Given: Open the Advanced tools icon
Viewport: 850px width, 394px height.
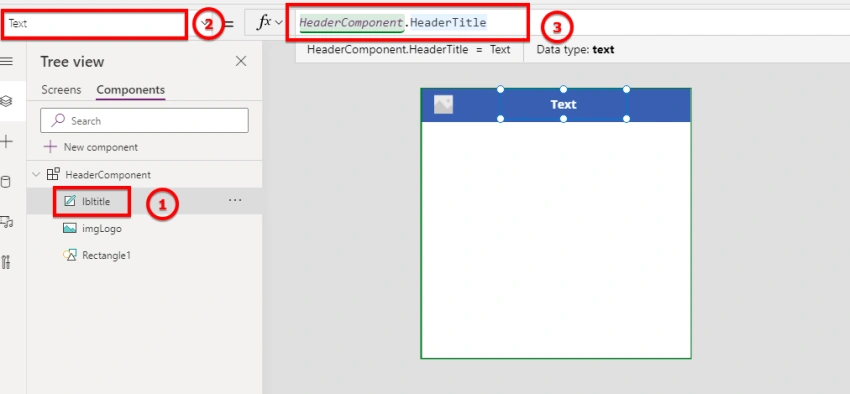Looking at the screenshot, I should tap(6, 262).
